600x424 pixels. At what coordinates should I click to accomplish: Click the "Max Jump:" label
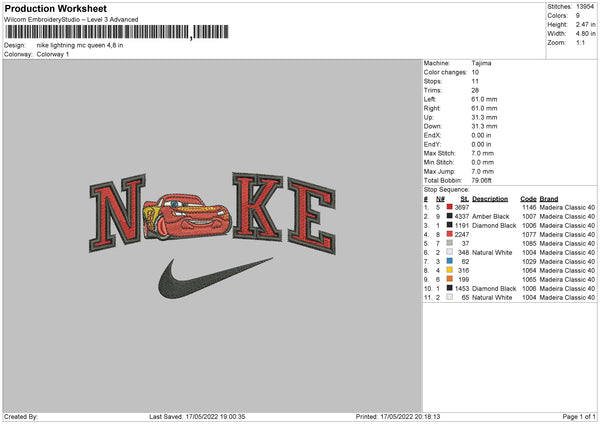(439, 171)
